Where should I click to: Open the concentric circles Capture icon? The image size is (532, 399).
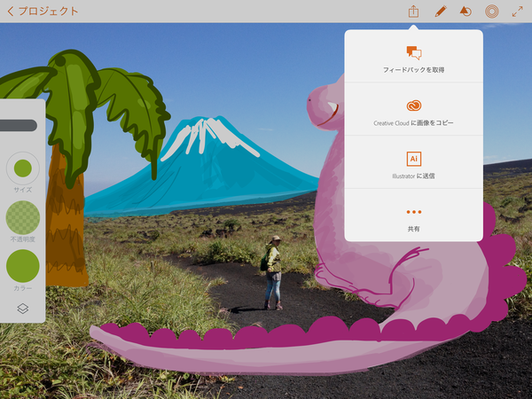click(491, 12)
